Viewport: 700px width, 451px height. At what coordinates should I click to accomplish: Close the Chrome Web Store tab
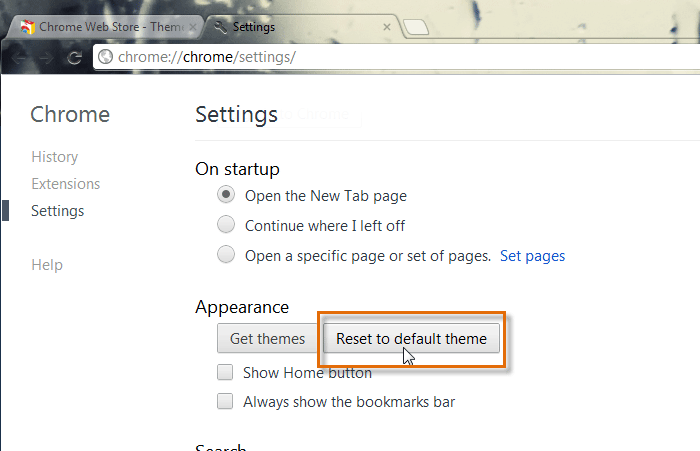pos(192,27)
